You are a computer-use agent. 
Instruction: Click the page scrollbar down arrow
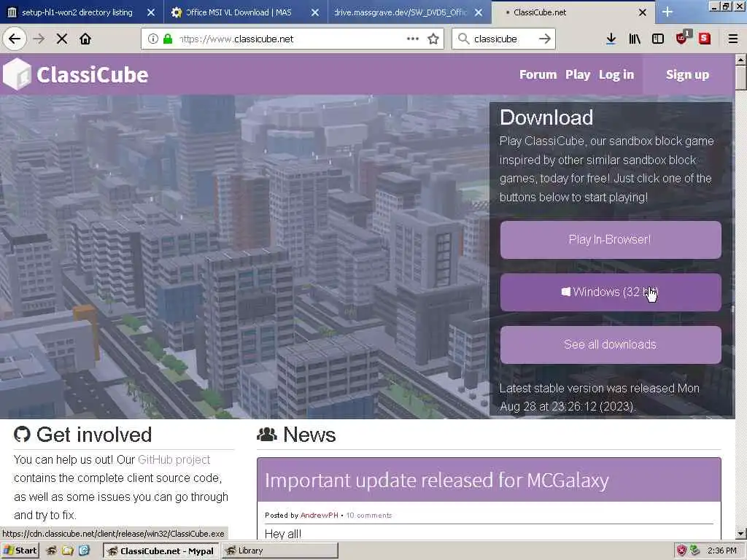point(740,534)
